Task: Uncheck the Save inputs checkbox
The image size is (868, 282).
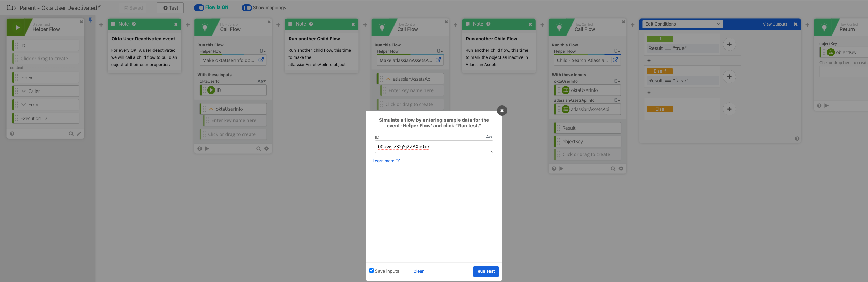Action: point(371,271)
